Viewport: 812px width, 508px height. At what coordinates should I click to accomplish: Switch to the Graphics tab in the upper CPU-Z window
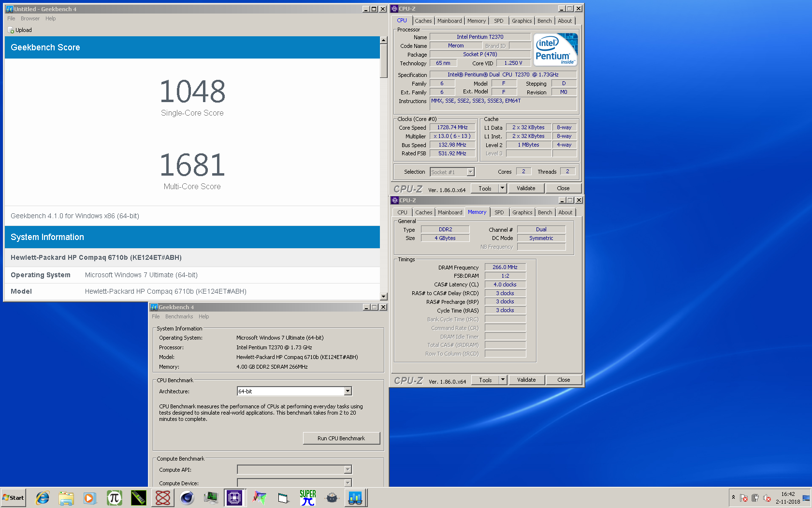pos(522,21)
